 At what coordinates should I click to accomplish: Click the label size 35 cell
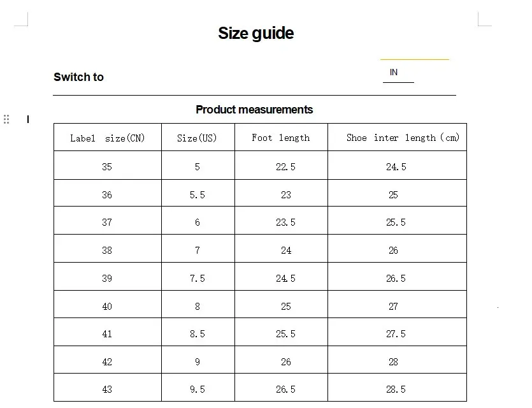pos(107,166)
